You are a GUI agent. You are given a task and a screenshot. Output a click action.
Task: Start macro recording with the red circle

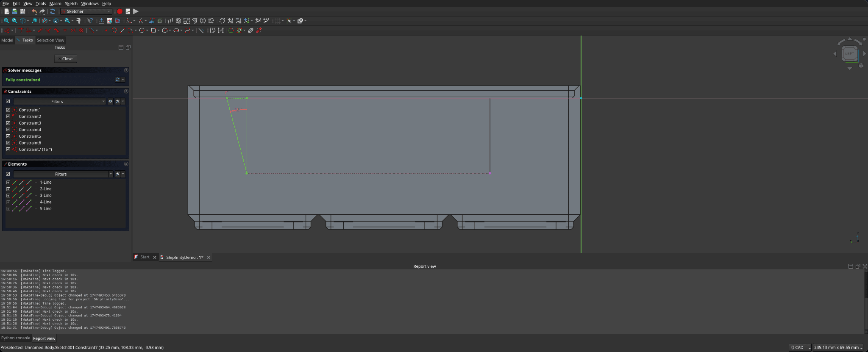click(120, 11)
